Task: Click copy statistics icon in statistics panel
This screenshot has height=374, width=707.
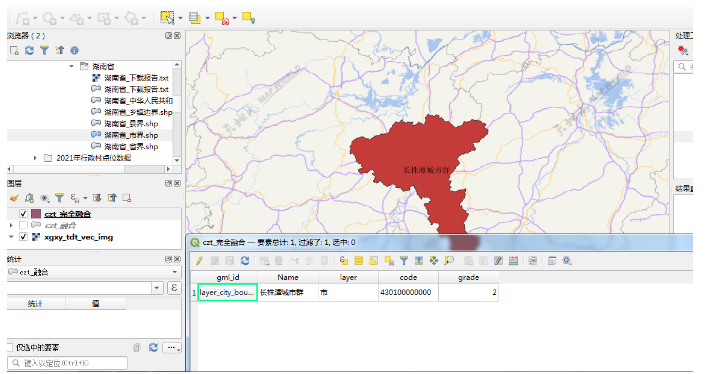Action: (137, 347)
